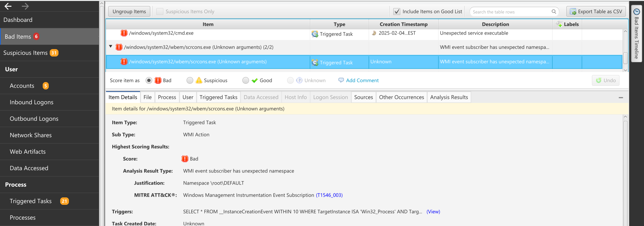Viewport: 644px width, 226px height.
Task: Click the Suspicious Items count badge 31
Action: pyautogui.click(x=54, y=53)
